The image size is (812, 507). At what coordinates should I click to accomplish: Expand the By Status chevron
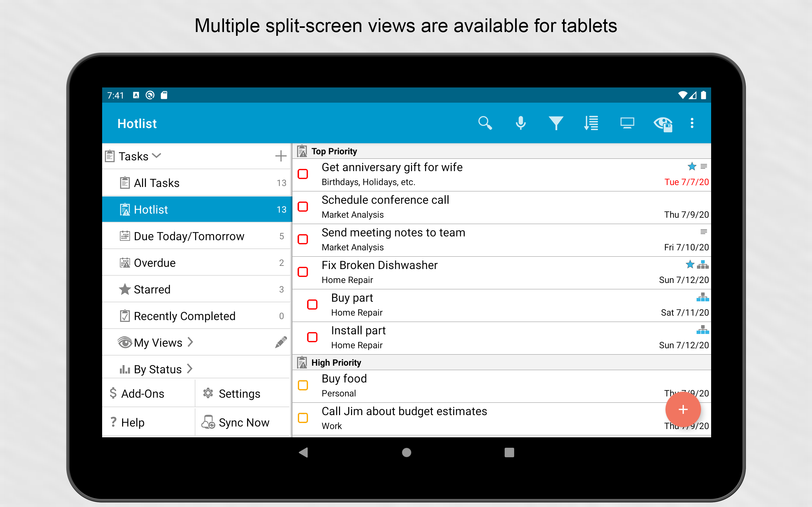[x=190, y=369]
